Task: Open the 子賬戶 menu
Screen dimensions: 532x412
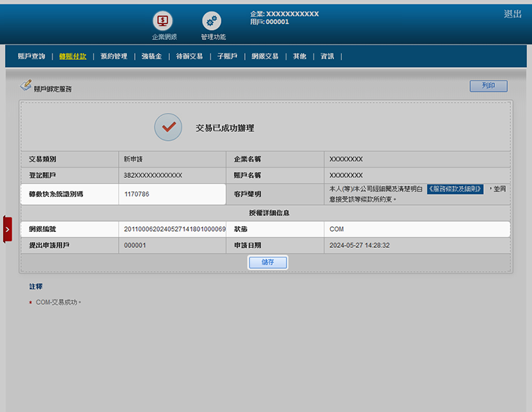Action: point(227,56)
